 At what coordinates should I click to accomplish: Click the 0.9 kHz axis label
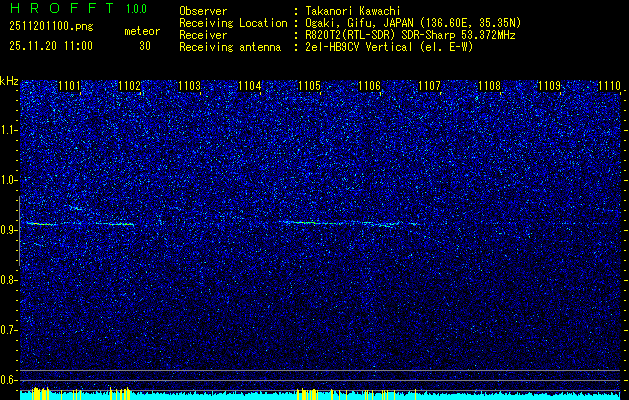[x=8, y=230]
